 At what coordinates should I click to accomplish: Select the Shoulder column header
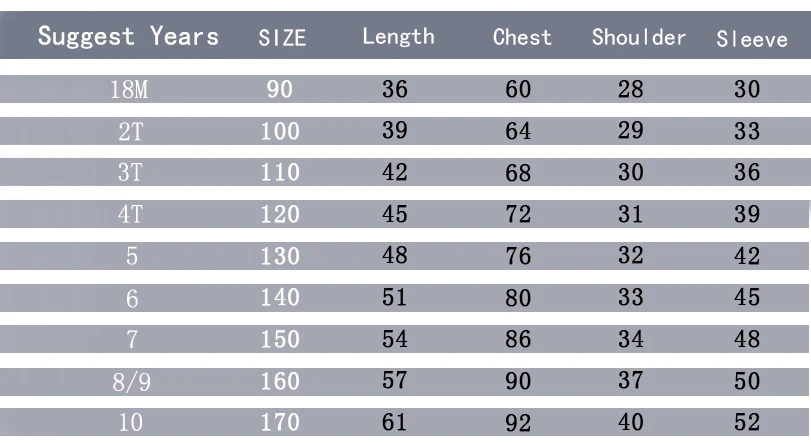click(x=639, y=37)
